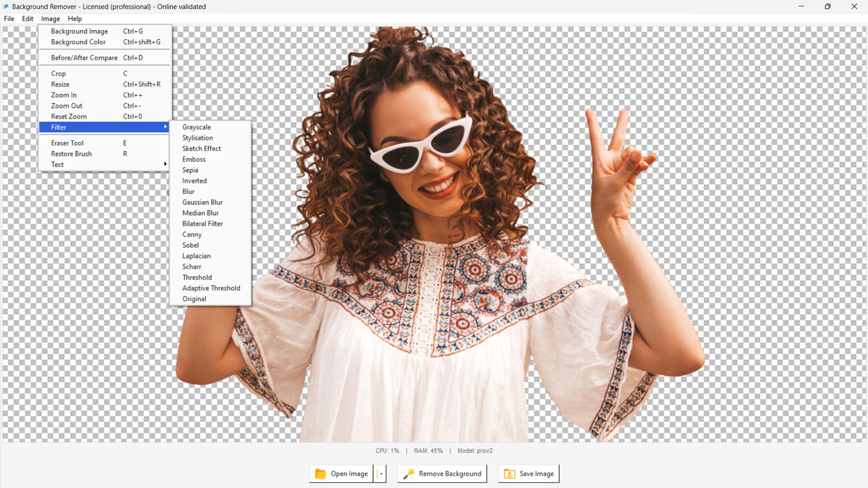The height and width of the screenshot is (488, 868).
Task: Apply the Sketch Effect filter
Action: (x=202, y=149)
